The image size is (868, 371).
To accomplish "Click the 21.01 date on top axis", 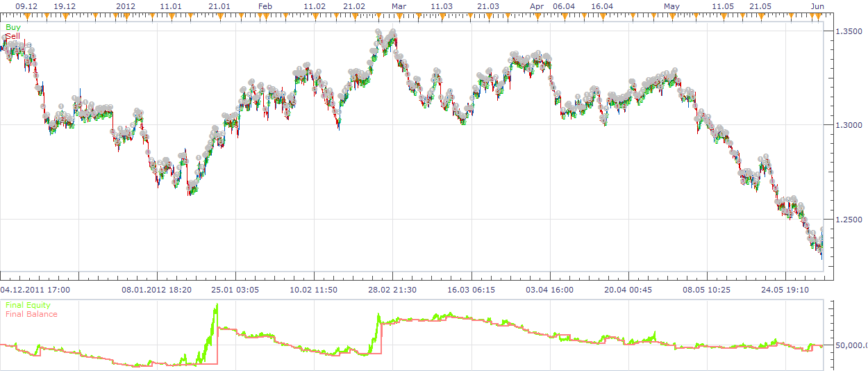I will (219, 6).
